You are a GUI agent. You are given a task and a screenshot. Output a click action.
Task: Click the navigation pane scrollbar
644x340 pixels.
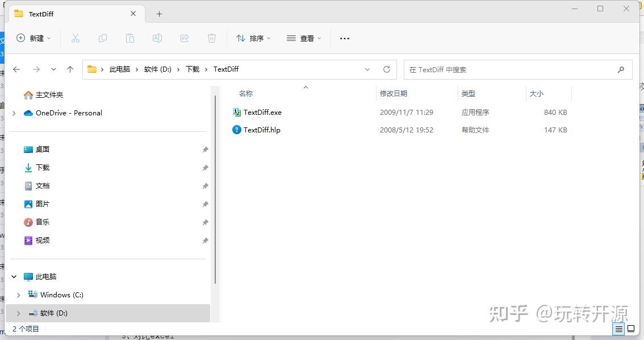(215, 189)
